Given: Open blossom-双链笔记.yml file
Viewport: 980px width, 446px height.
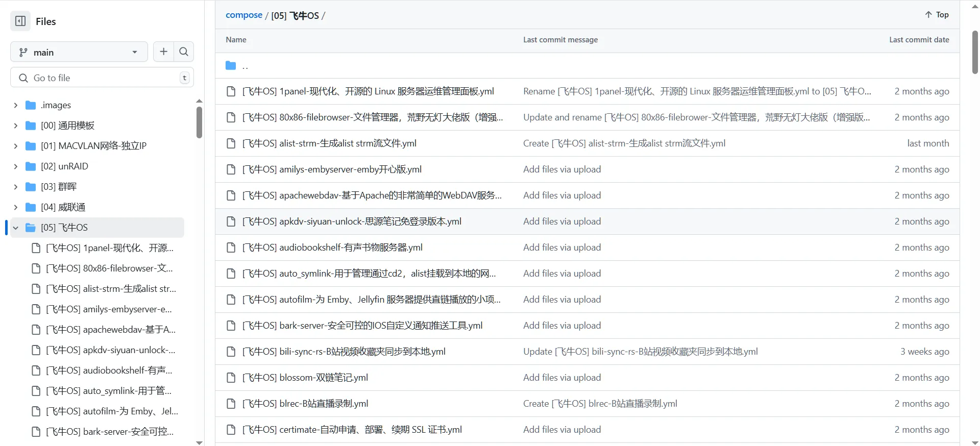Looking at the screenshot, I should (x=305, y=378).
